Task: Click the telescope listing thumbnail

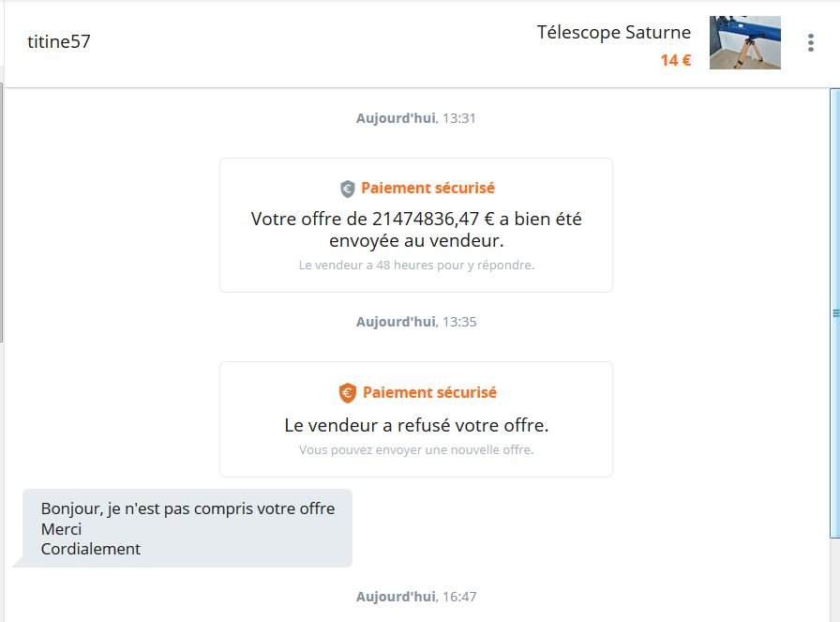Action: (744, 43)
